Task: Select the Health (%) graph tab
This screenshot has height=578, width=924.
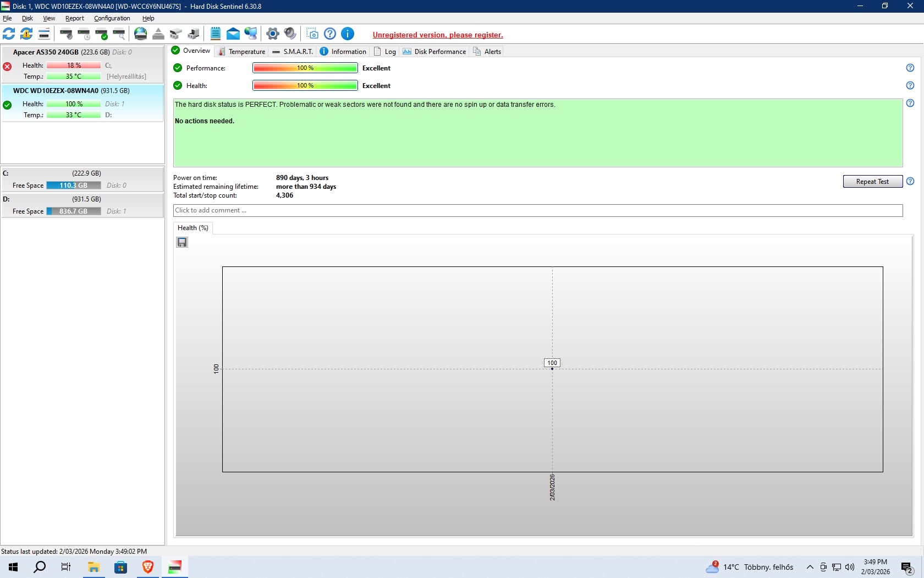Action: point(193,228)
